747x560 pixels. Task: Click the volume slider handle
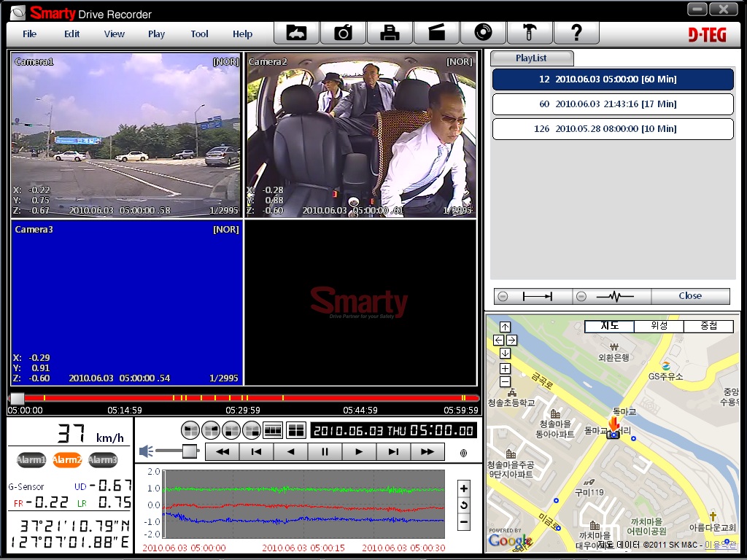[190, 451]
